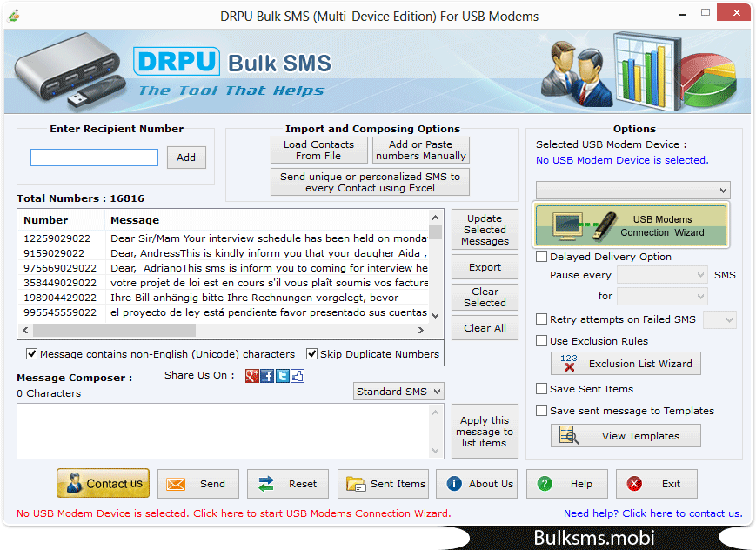The image size is (756, 550).
Task: Enable Save Sent Items
Action: 541,388
